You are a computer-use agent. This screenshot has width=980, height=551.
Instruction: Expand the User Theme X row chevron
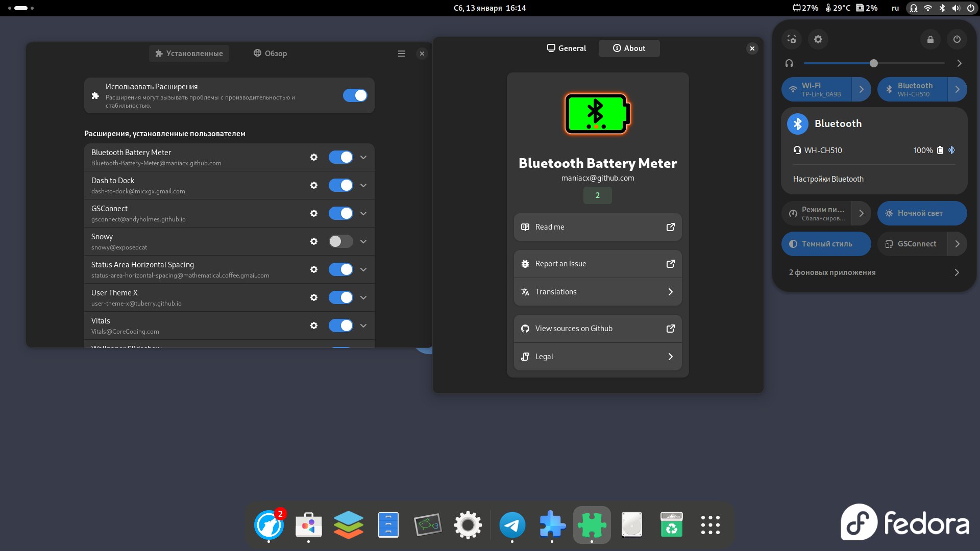(363, 297)
